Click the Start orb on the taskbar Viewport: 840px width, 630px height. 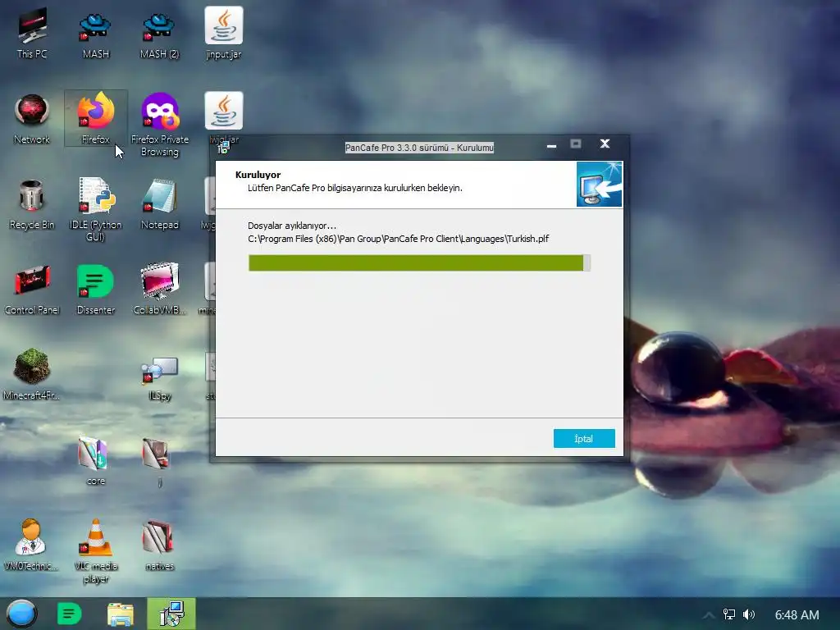click(x=21, y=614)
